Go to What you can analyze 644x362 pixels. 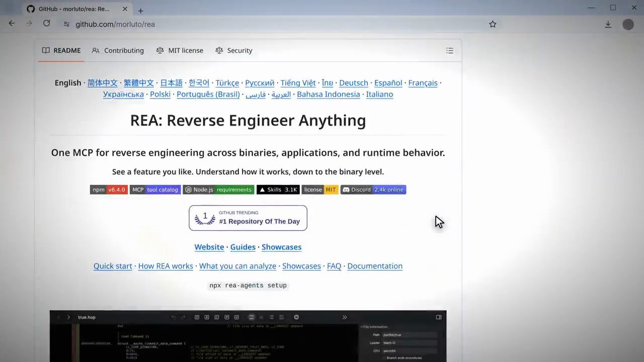point(237,266)
